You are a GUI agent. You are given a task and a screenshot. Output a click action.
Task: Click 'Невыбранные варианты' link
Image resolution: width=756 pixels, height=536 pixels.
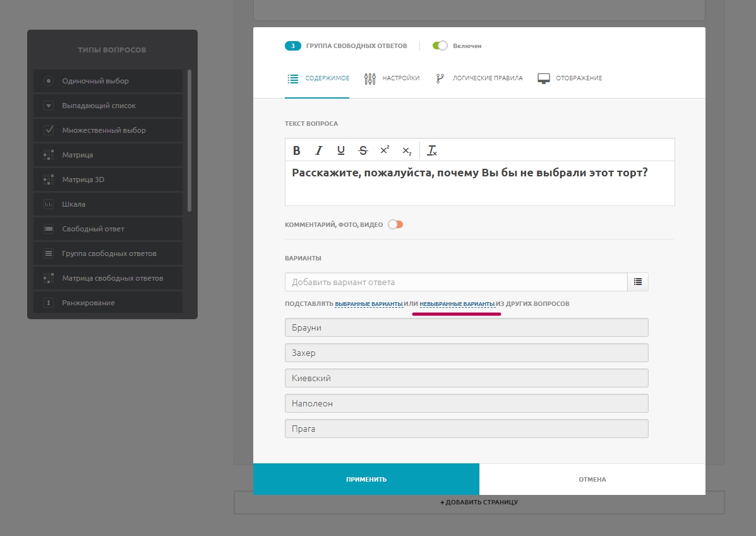[x=457, y=304]
